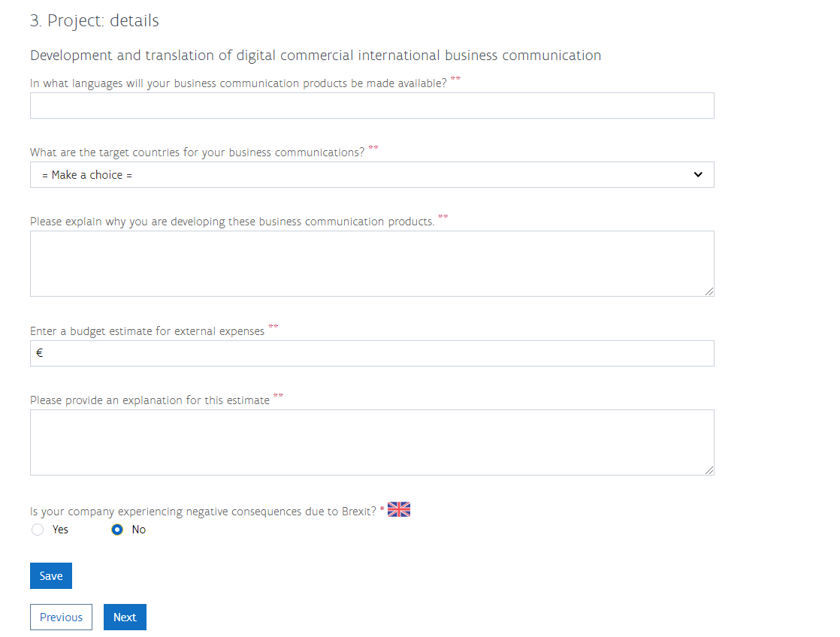Open the target countries dropdown
Image resolution: width=840 pixels, height=637 pixels.
pyautogui.click(x=372, y=175)
